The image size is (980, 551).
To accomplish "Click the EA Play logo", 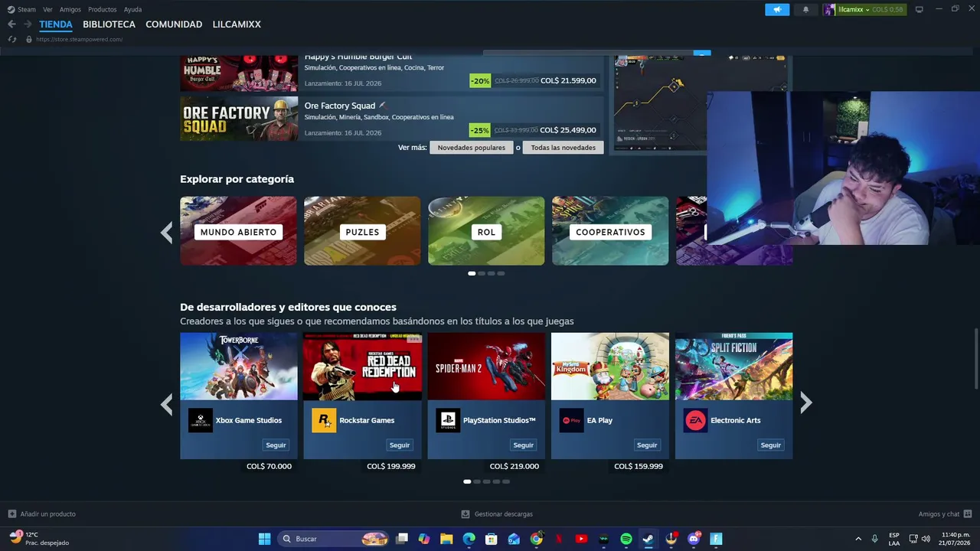I will point(571,420).
